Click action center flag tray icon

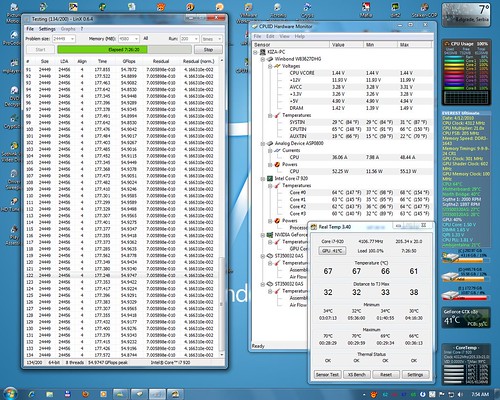pyautogui.click(x=442, y=395)
